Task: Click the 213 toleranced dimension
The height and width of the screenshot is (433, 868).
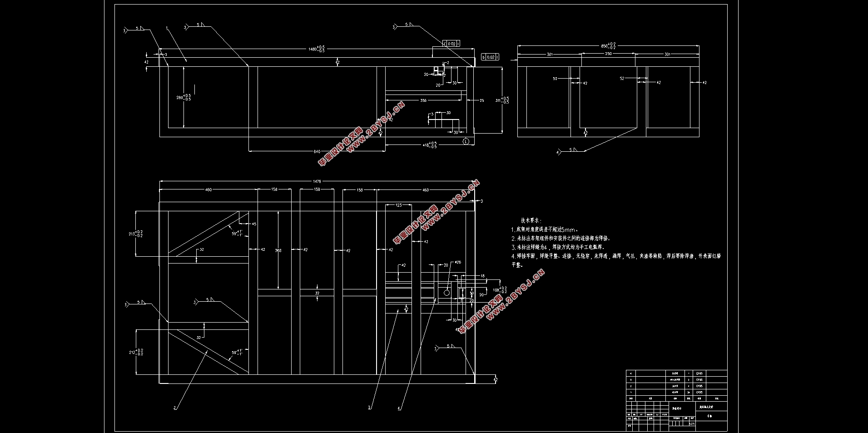Action: pos(136,234)
